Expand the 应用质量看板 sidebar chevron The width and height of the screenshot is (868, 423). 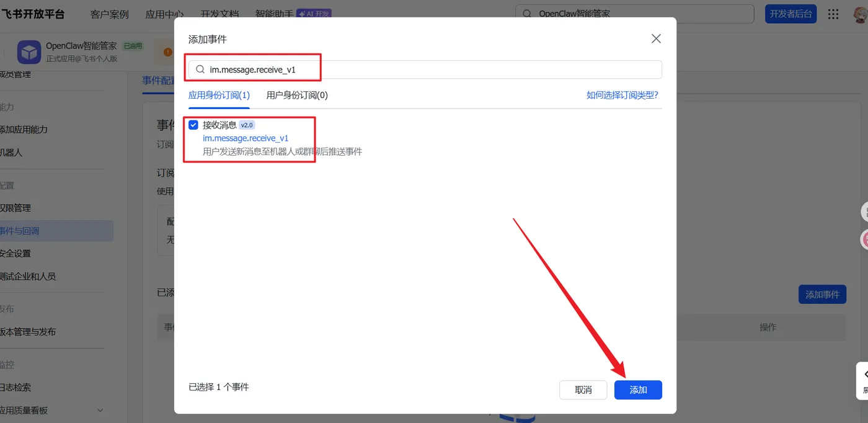coord(100,410)
